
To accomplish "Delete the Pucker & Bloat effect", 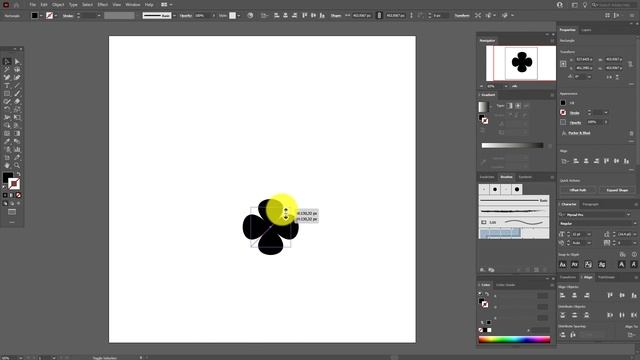I will (x=631, y=133).
